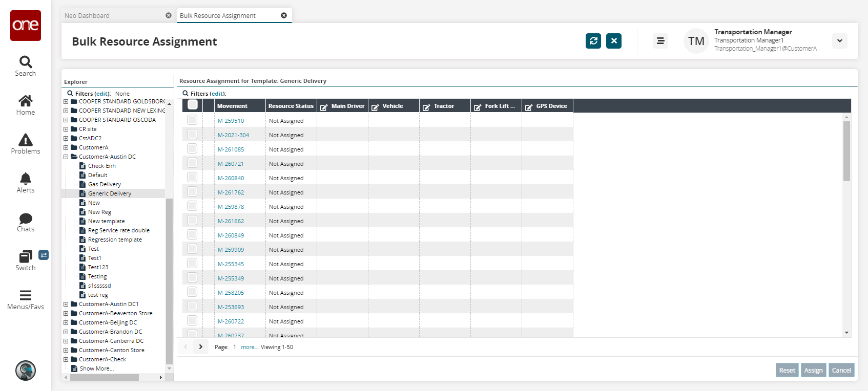Open the Problems warning icon
Image resolution: width=868 pixels, height=391 pixels.
click(x=26, y=140)
